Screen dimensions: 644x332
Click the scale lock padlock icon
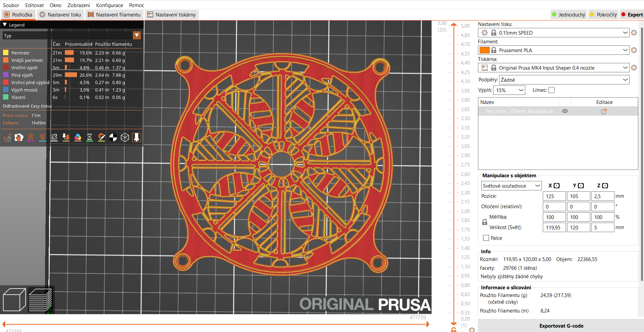(485, 222)
